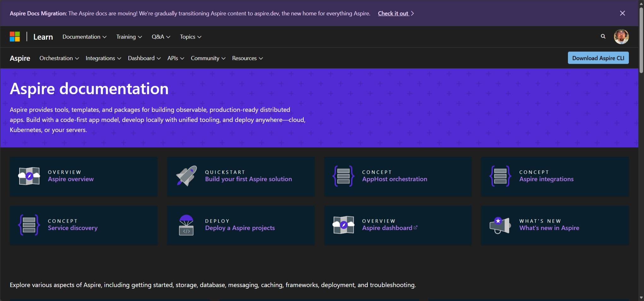Expand the Resources dropdown
644x301 pixels.
click(247, 58)
